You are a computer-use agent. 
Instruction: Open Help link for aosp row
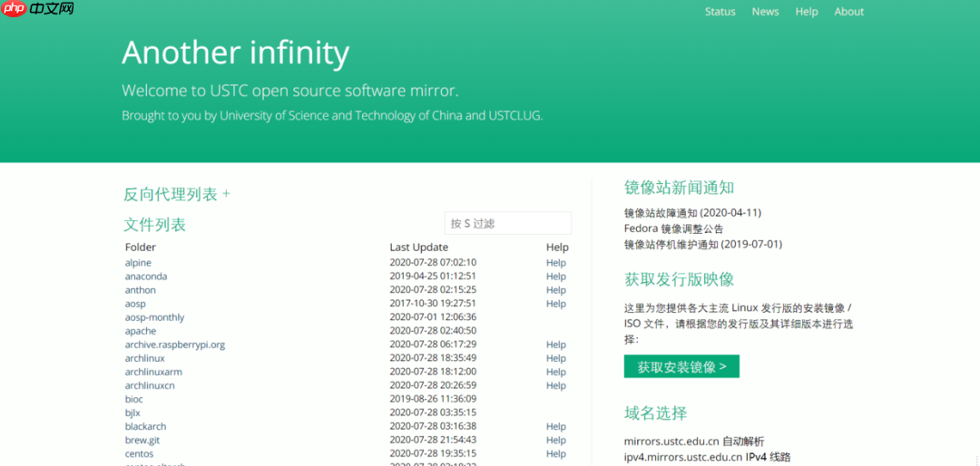[555, 304]
